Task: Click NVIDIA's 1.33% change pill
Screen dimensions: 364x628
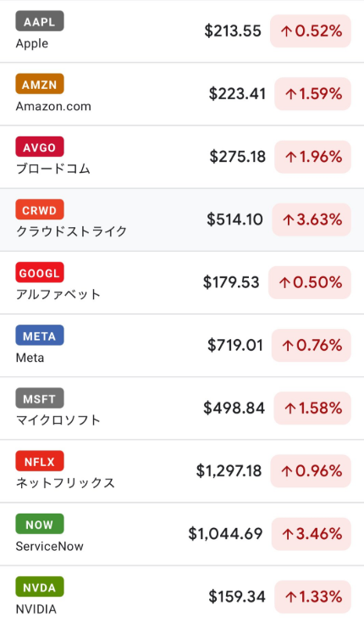Action: (x=313, y=597)
